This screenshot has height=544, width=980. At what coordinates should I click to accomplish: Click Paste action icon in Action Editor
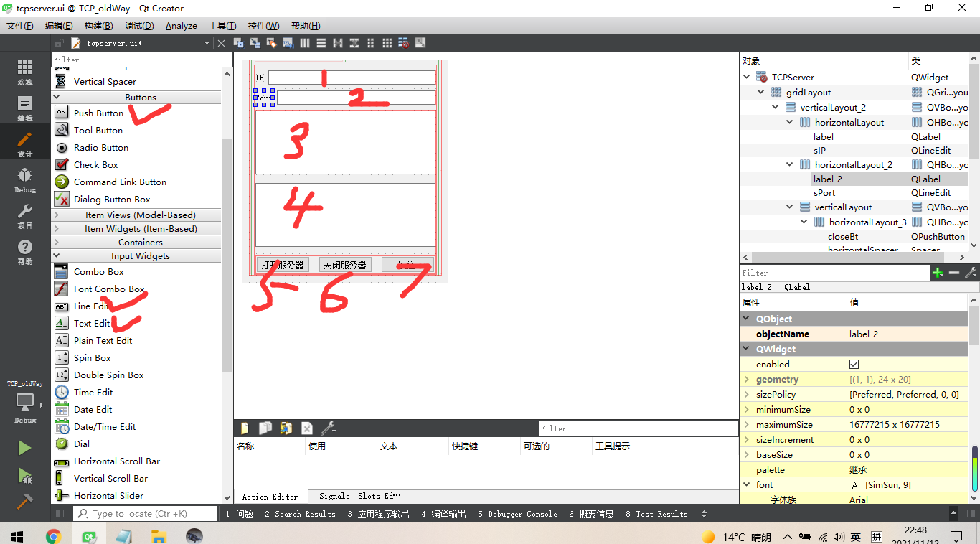point(286,428)
